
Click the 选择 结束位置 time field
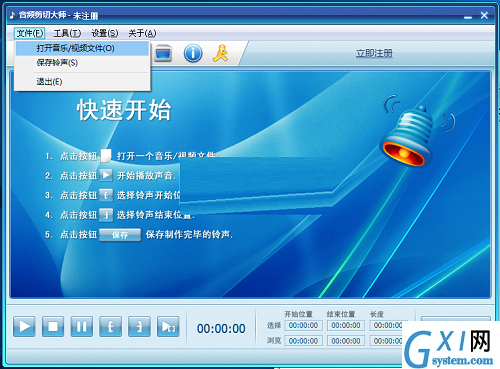(x=346, y=325)
